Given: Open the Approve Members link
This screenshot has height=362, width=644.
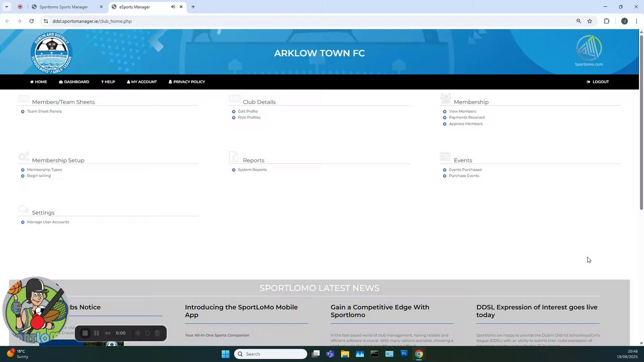Looking at the screenshot, I should tap(466, 124).
